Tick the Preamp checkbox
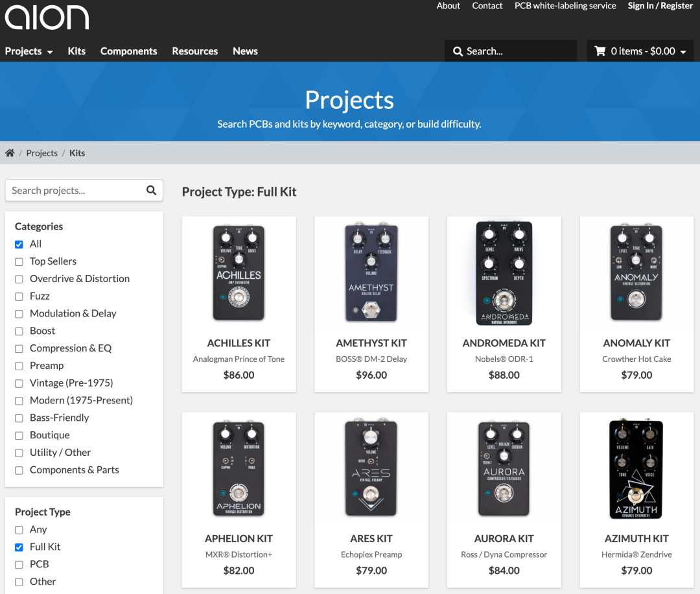The image size is (700, 594). coord(19,366)
